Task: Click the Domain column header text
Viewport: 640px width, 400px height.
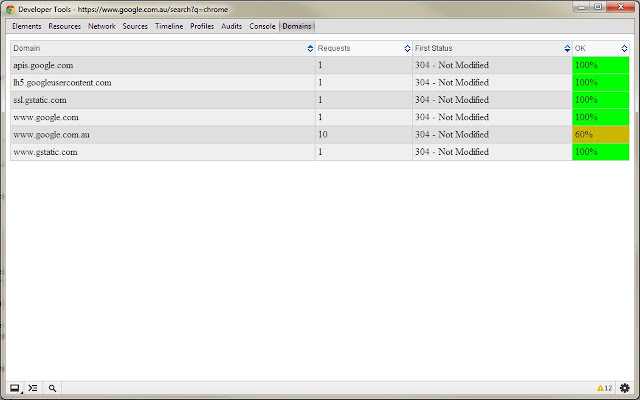Action: tap(27, 48)
